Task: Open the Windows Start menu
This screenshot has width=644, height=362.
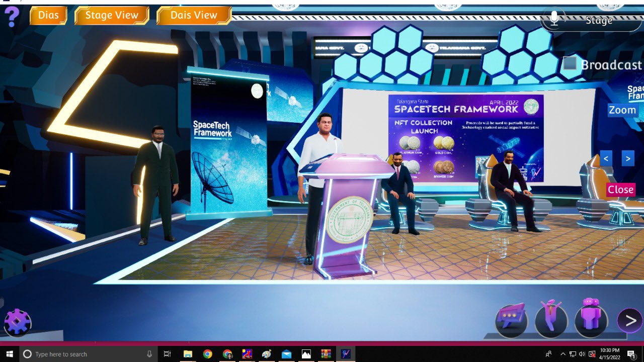Action: point(10,354)
